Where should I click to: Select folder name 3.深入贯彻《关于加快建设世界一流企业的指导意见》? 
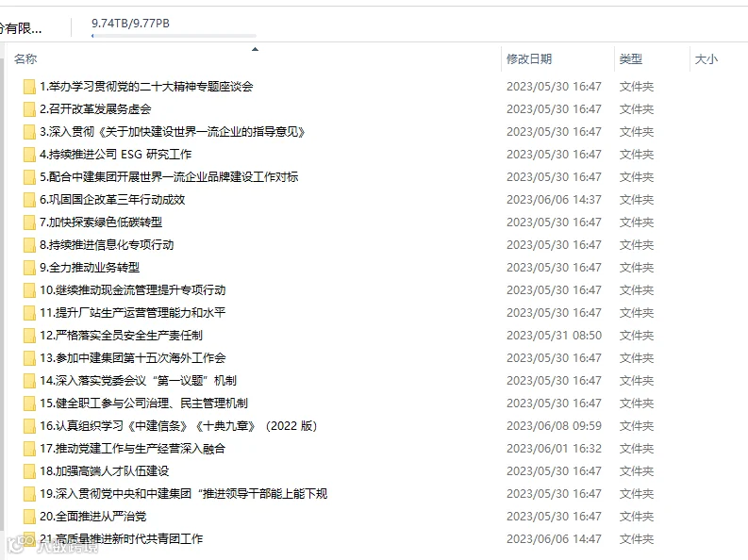coord(173,132)
